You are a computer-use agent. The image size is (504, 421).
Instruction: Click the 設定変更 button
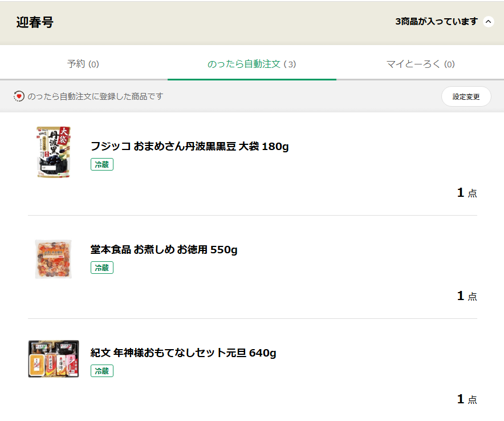click(466, 96)
